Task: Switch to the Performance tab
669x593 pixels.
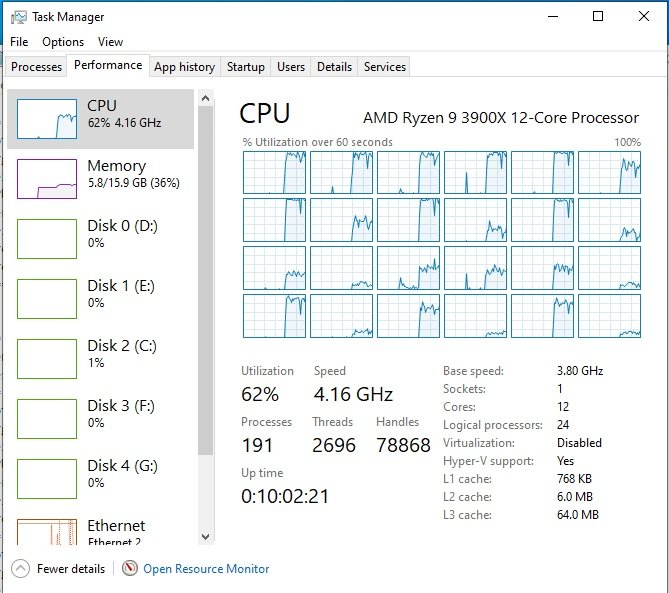Action: point(108,65)
